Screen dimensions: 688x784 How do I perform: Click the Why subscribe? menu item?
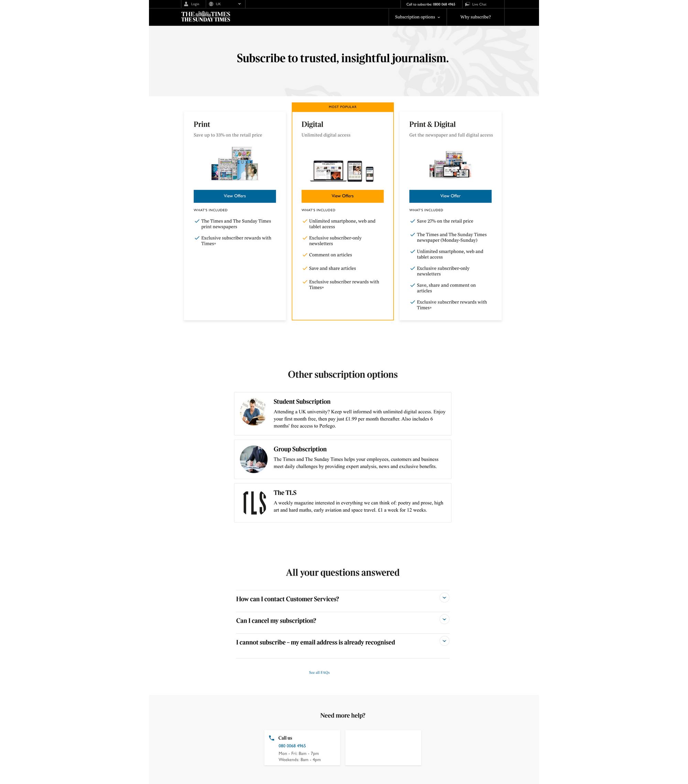[475, 17]
